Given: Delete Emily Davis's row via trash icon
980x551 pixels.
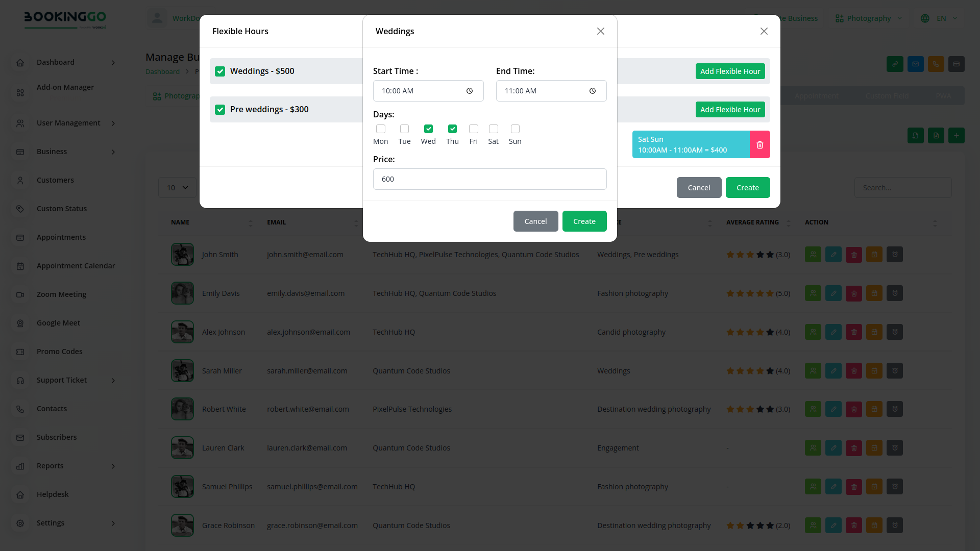Looking at the screenshot, I should pyautogui.click(x=853, y=293).
